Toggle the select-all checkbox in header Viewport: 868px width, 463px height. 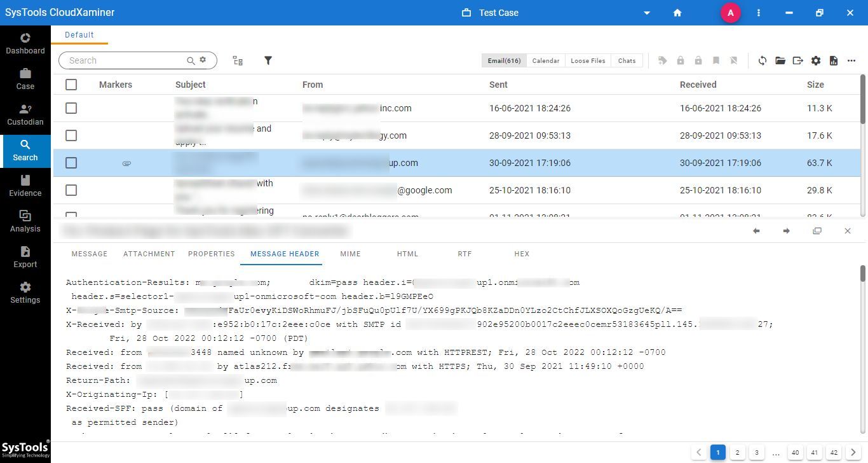[71, 85]
